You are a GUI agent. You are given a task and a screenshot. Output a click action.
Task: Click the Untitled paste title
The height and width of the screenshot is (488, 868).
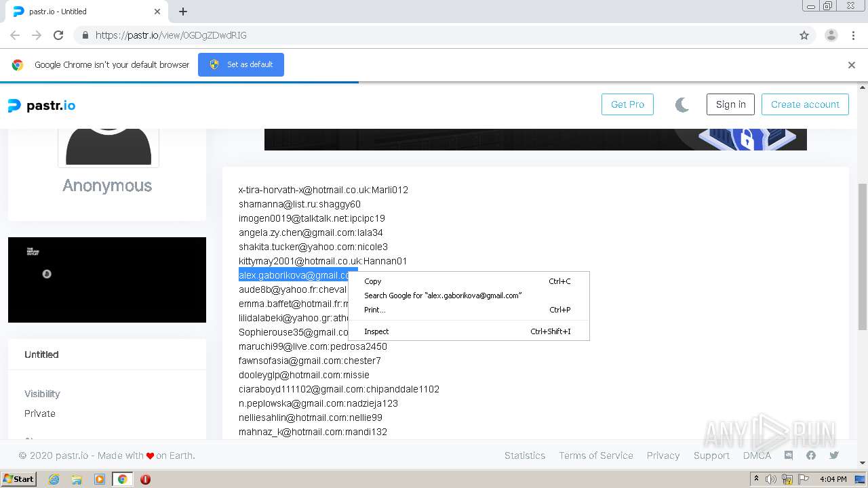41,354
